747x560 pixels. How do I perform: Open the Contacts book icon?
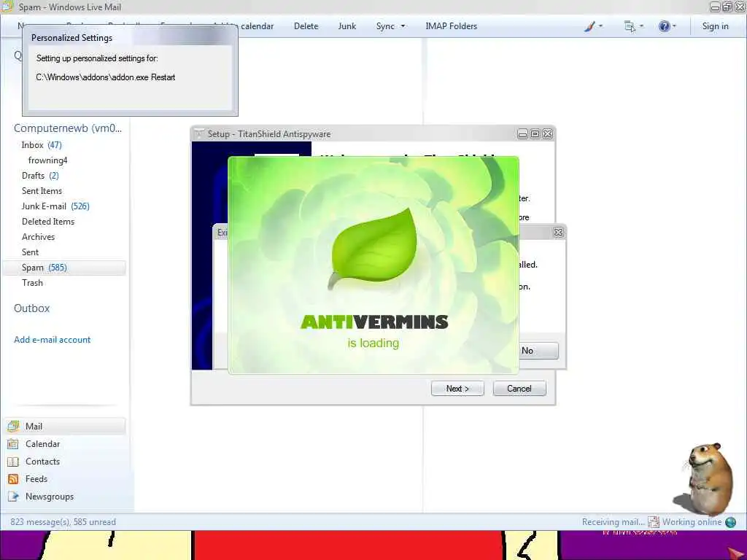(x=13, y=462)
